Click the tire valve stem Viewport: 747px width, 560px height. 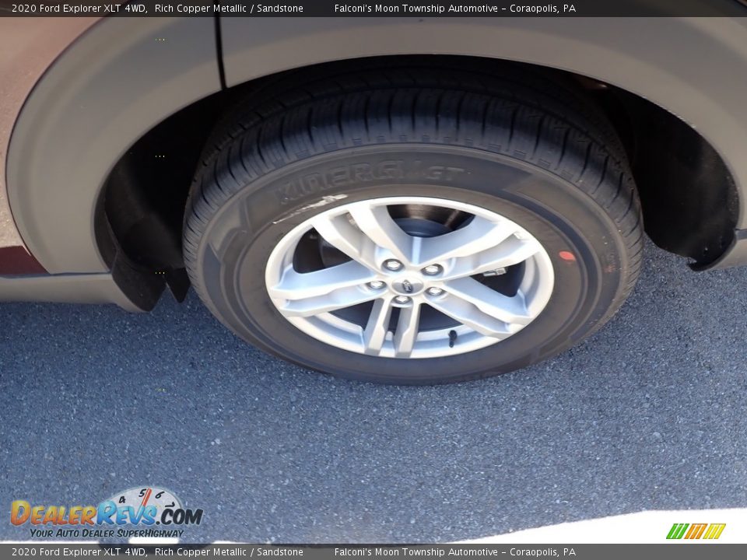point(452,337)
